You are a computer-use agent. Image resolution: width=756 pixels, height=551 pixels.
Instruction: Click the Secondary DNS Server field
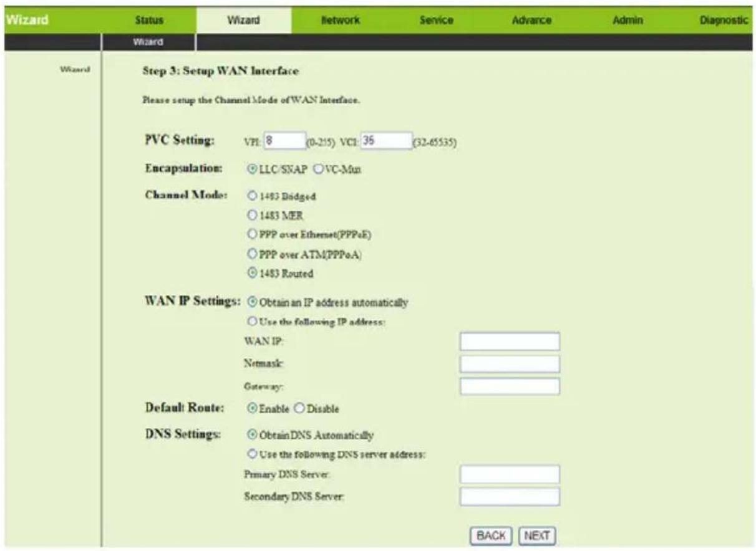pyautogui.click(x=510, y=496)
